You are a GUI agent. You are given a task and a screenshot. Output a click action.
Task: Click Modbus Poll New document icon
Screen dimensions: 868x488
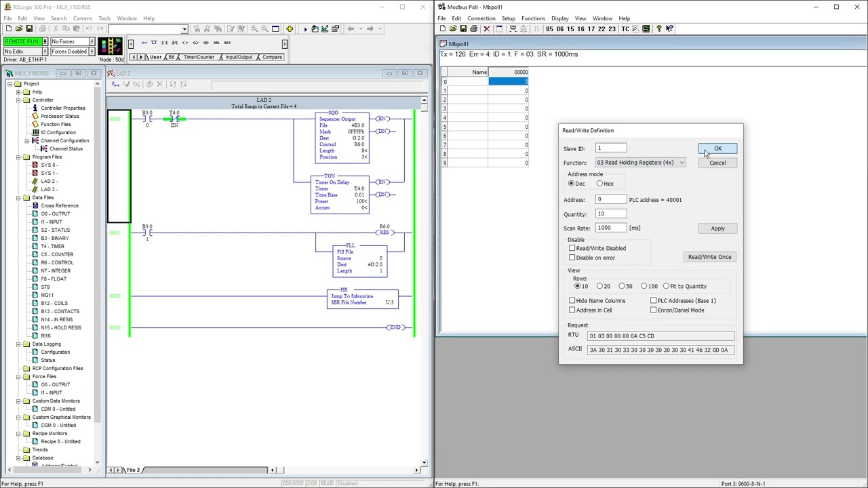pyautogui.click(x=442, y=28)
